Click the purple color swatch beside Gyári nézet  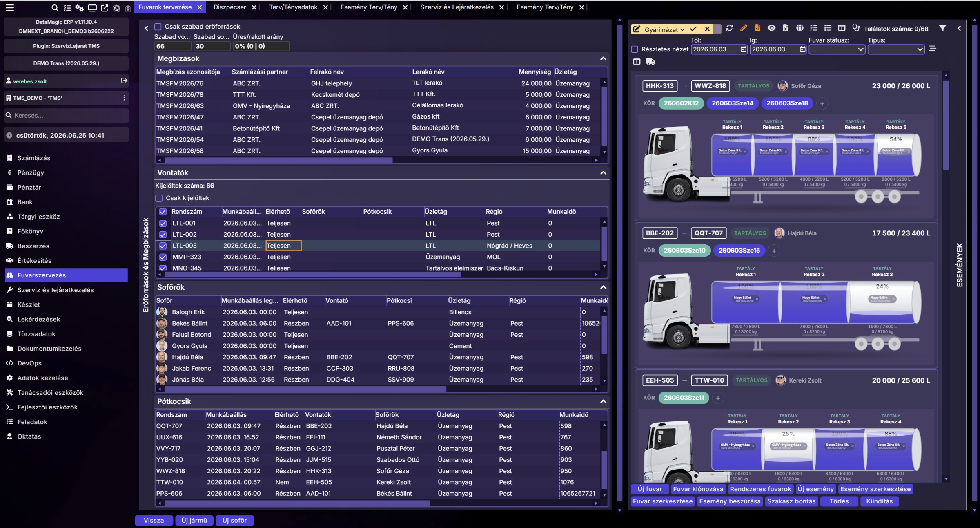(x=717, y=29)
